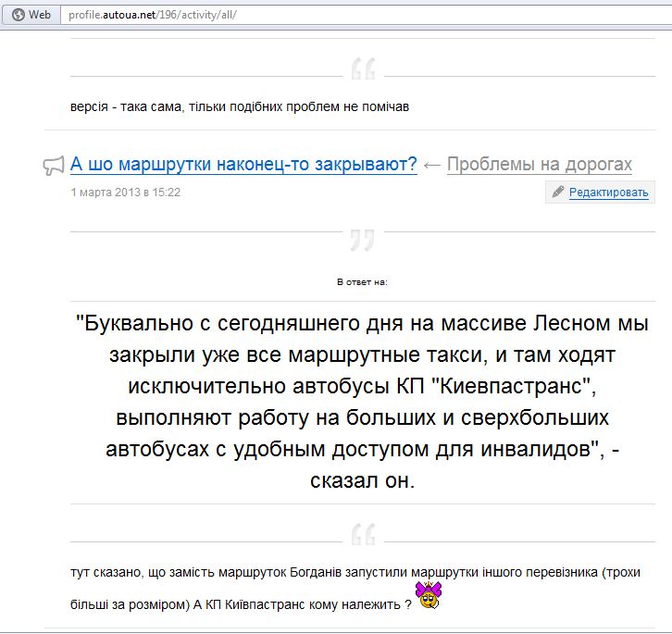This screenshot has width=672, height=634.
Task: Click the left arrow between the topic and forum links
Action: (431, 165)
